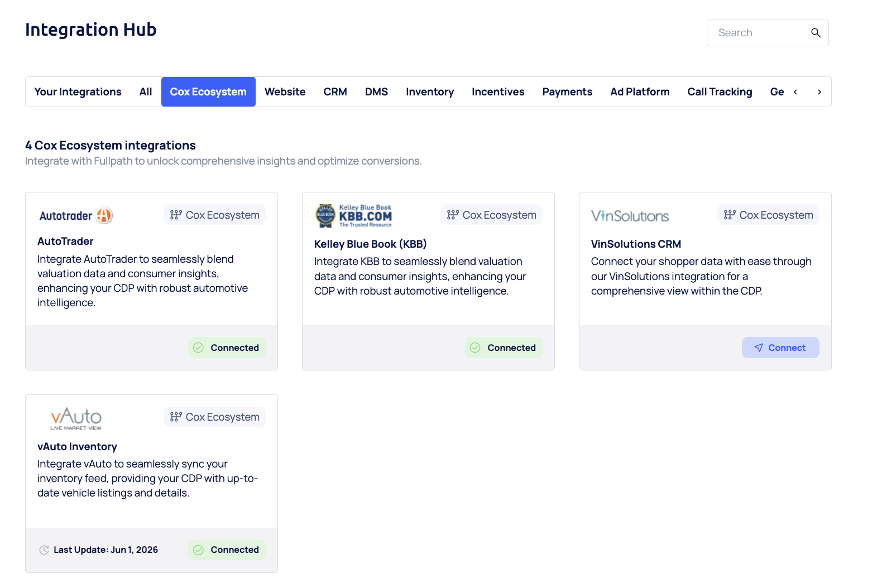Viewport: 882px width, 588px height.
Task: Click the ecosystem icon in AutoTrader's tag
Action: click(x=176, y=215)
